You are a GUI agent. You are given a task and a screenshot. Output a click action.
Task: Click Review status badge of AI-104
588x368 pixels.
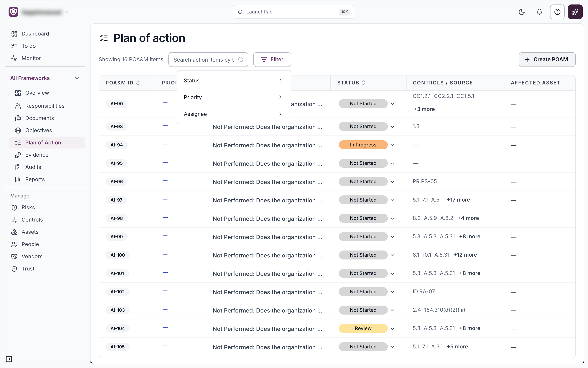[363, 328]
